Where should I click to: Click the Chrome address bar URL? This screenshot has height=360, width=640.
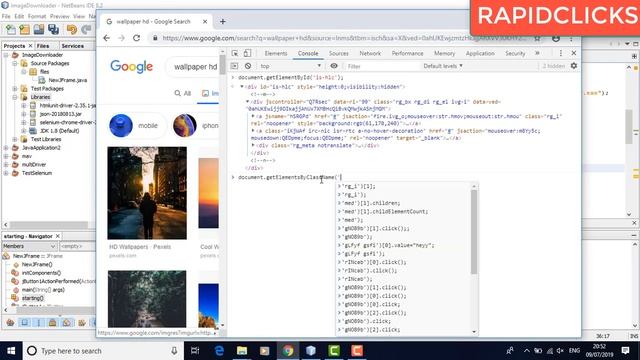(344, 38)
